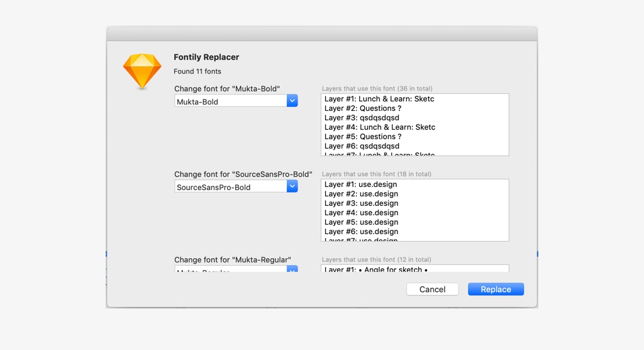Select Layer #1: Angle for sketch row
The width and height of the screenshot is (644, 350).
coord(415,269)
